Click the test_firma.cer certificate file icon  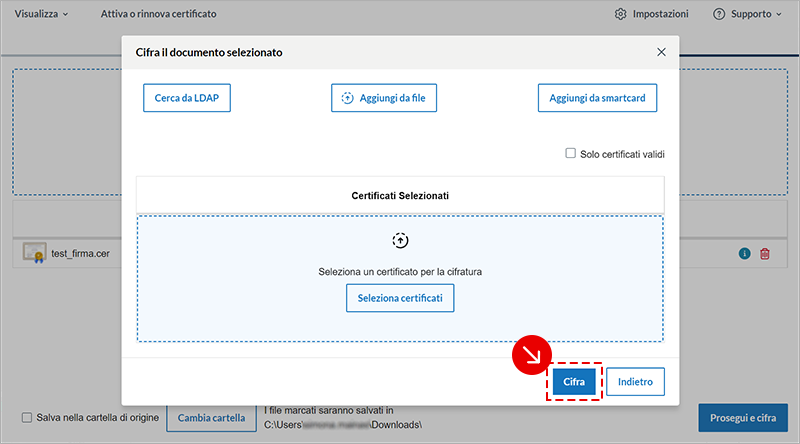[36, 253]
